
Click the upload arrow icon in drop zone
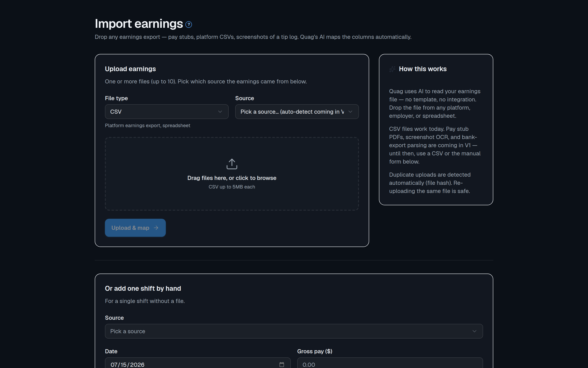(x=232, y=164)
